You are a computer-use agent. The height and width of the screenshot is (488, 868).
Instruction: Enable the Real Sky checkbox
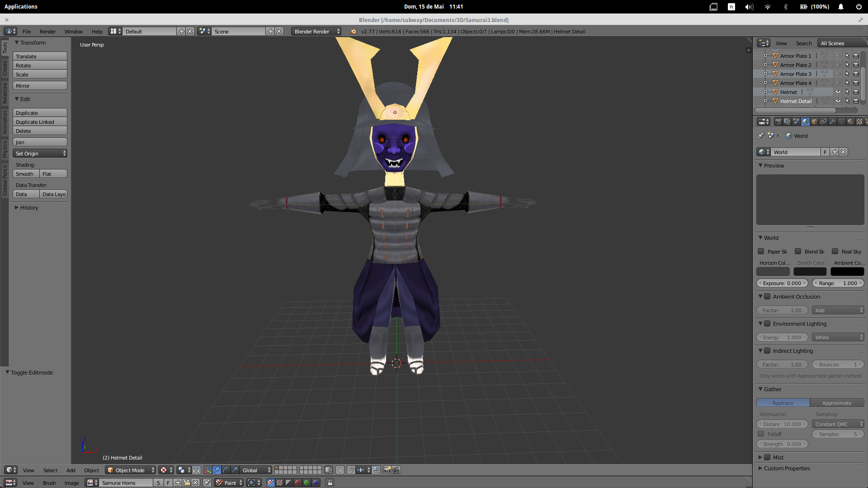click(835, 251)
